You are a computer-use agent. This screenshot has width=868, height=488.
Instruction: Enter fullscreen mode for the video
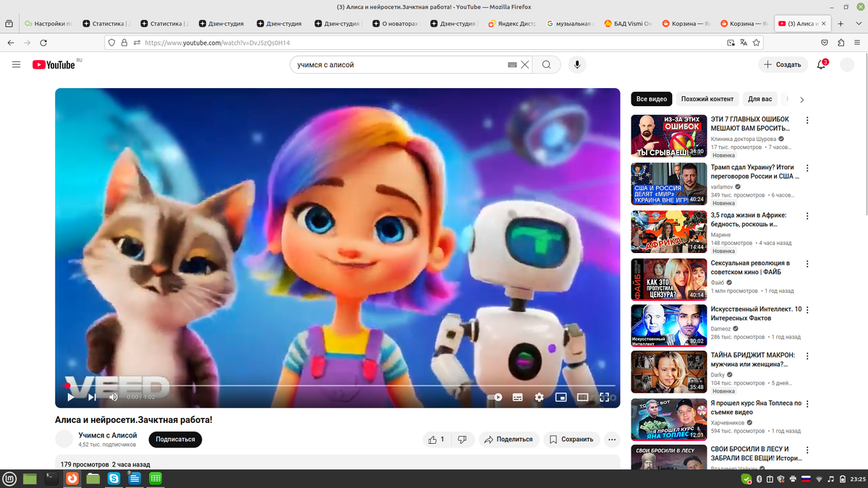click(604, 397)
